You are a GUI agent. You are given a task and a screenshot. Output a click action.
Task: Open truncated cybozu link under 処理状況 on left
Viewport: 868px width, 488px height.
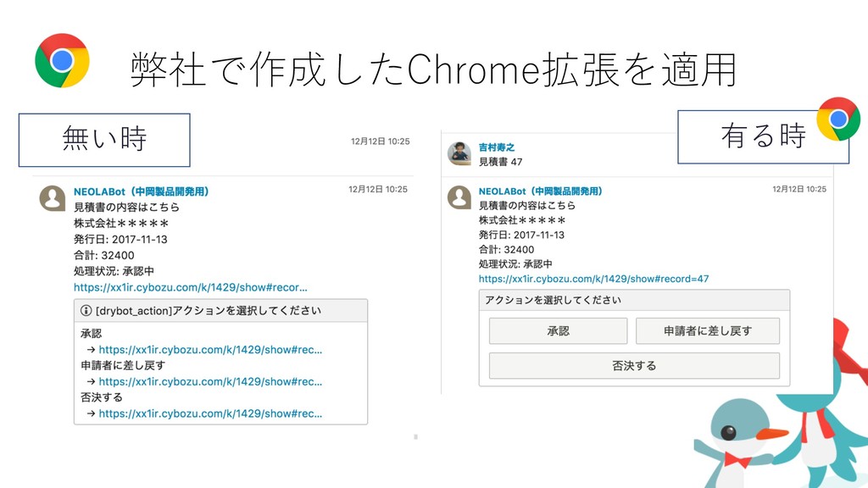191,287
